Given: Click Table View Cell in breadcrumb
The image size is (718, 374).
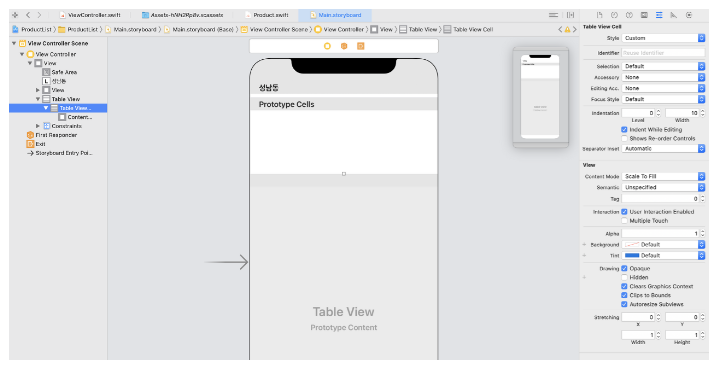Looking at the screenshot, I should coord(468,29).
